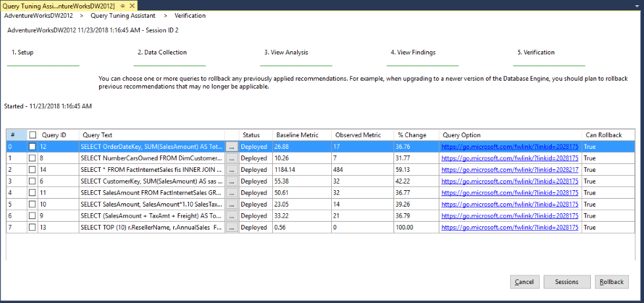The width and height of the screenshot is (644, 303).
Task: Check the box for Query ID 12
Action: point(32,147)
